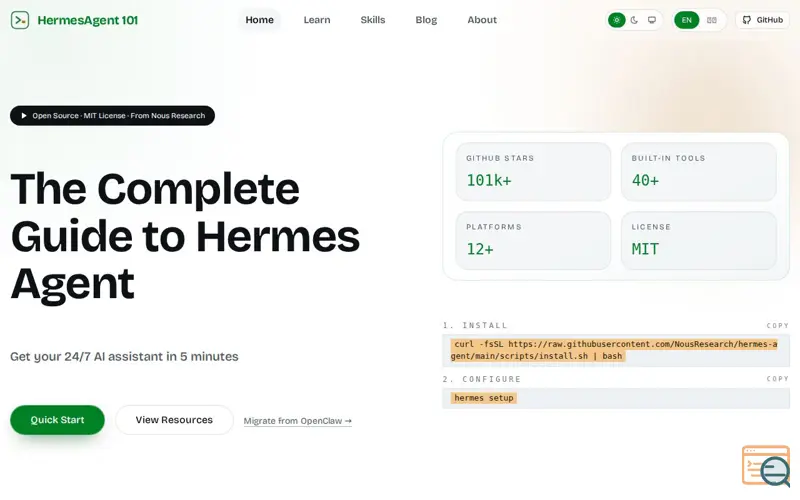Click the curl install command text
Image resolution: width=800 pixels, height=500 pixels.
[x=614, y=350]
